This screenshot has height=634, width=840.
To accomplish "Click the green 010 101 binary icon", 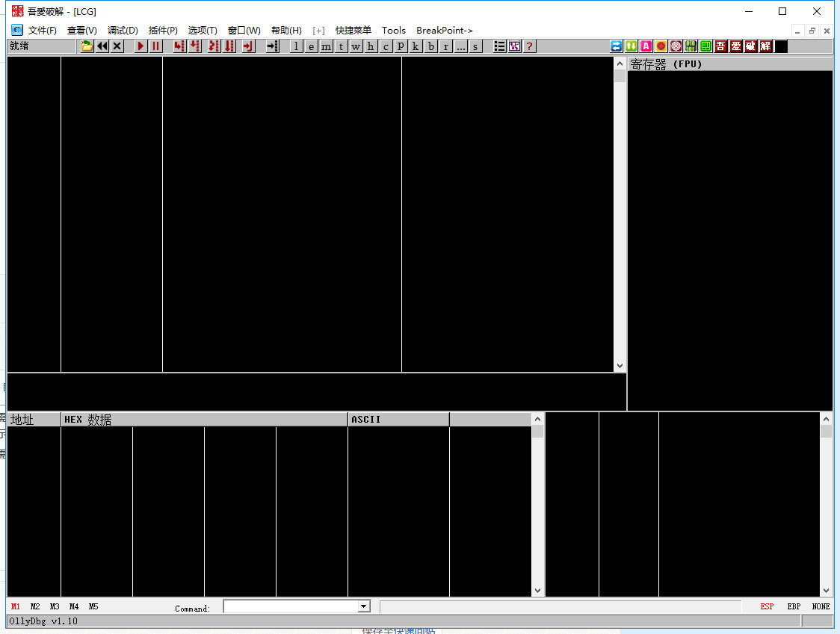I will point(691,46).
